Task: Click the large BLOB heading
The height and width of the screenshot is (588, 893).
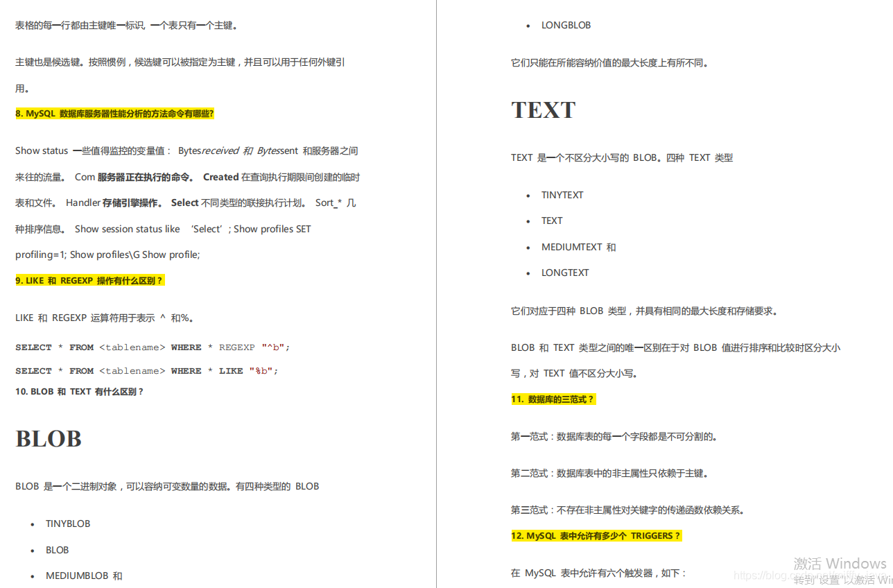Action: click(49, 439)
